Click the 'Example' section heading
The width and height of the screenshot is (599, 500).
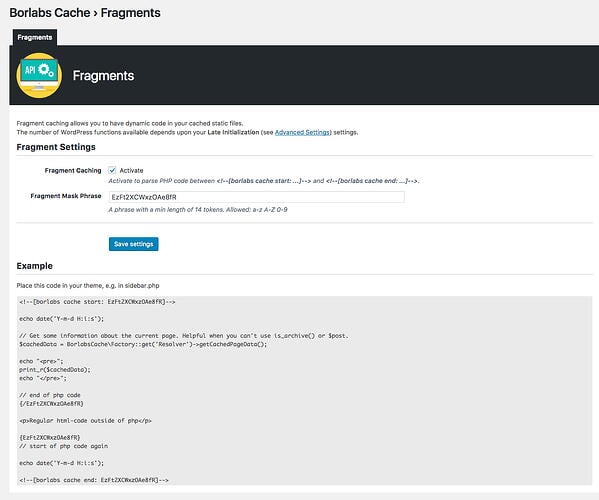click(34, 266)
